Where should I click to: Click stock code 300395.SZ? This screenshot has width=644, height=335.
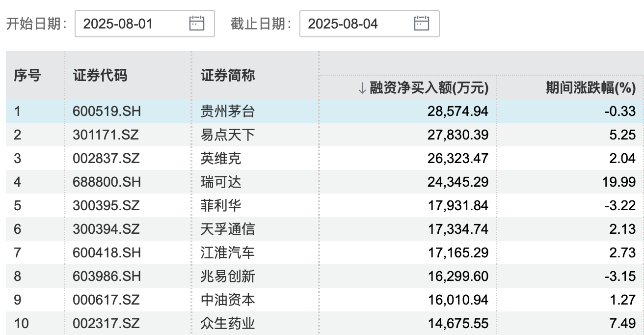point(106,206)
